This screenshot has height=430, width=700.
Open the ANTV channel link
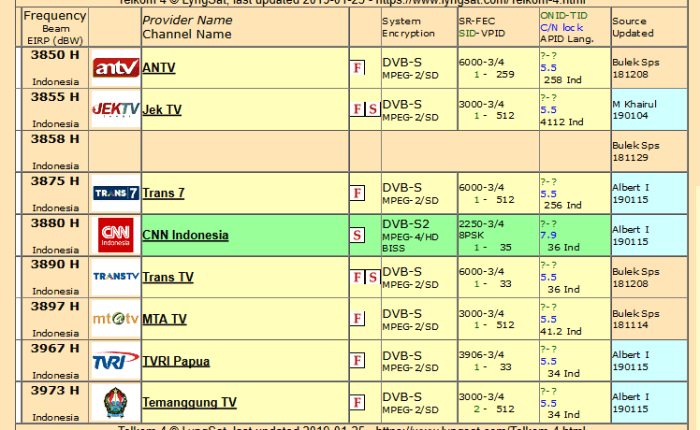159,68
